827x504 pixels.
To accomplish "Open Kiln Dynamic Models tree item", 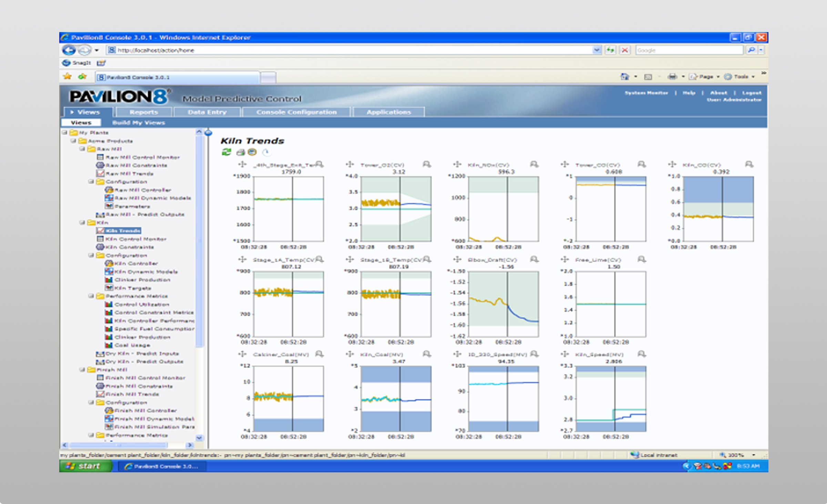I will (146, 272).
